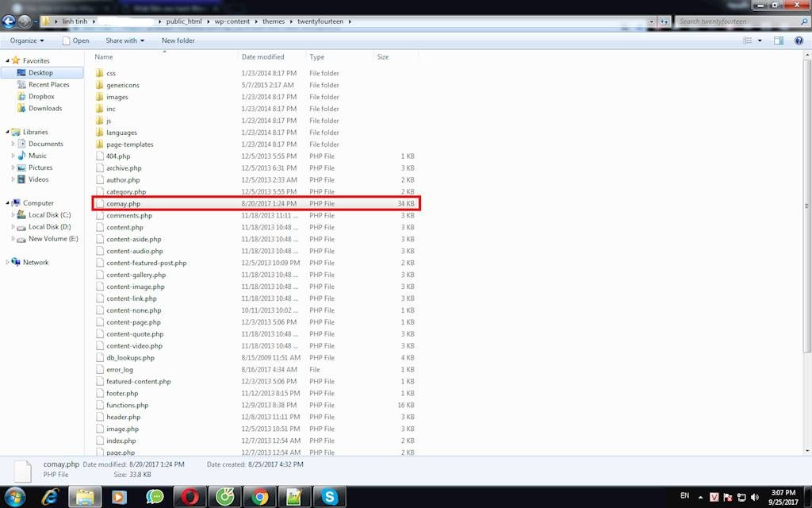Open Opera browser from the taskbar

tap(190, 497)
